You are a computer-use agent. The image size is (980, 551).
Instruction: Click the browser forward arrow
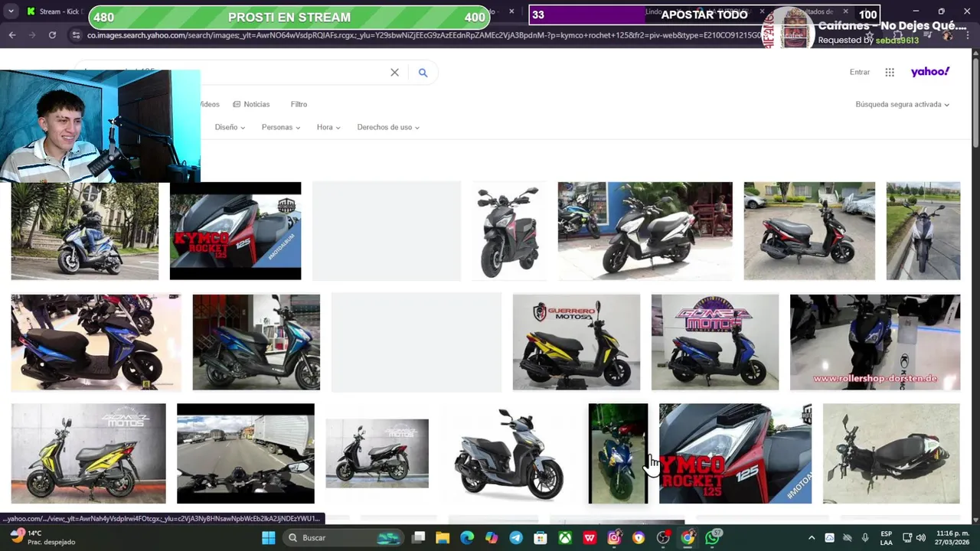click(32, 34)
